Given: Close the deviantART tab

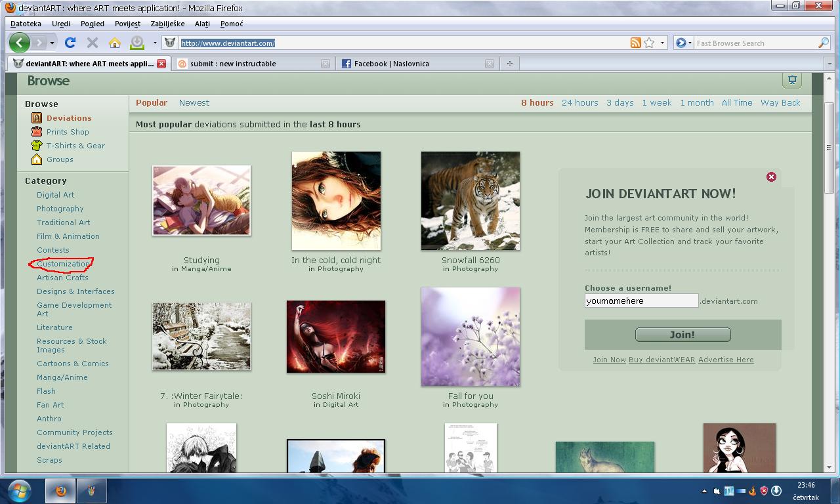Looking at the screenshot, I should pos(161,64).
